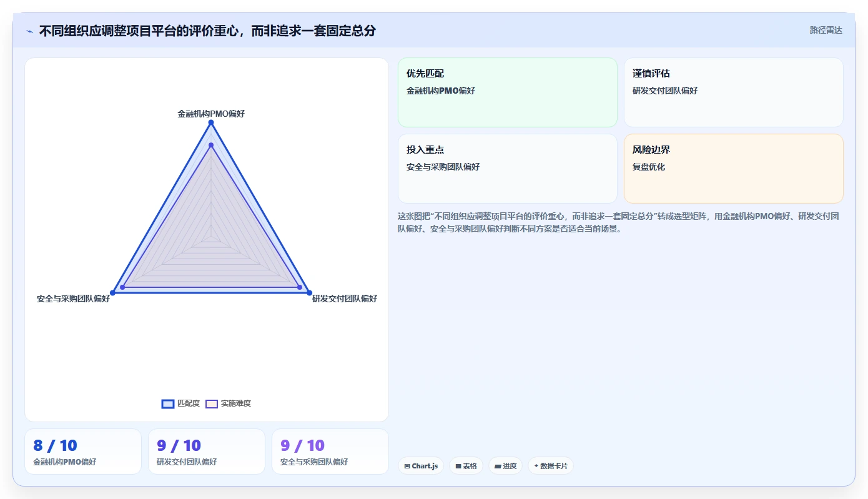Click the icon in the 进度 chip
Image resolution: width=868 pixels, height=499 pixels.
tap(498, 467)
